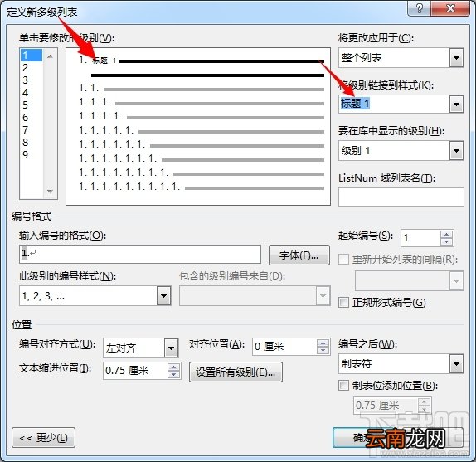This screenshot has width=476, height=462.
Task: Decrease the 起始编号 start number
Action: (x=446, y=241)
